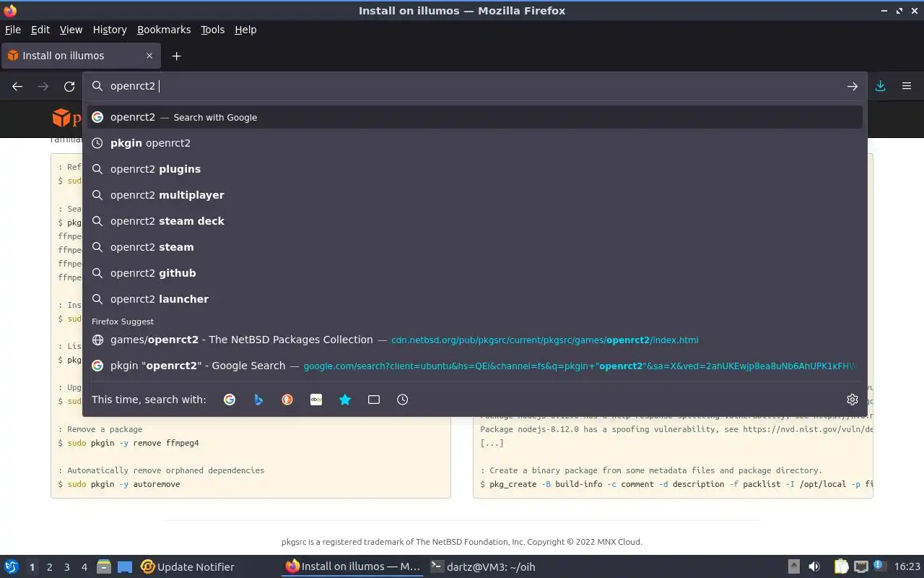This screenshot has height=578, width=924.
Task: Search Bookmarks using the star icon
Action: point(345,400)
